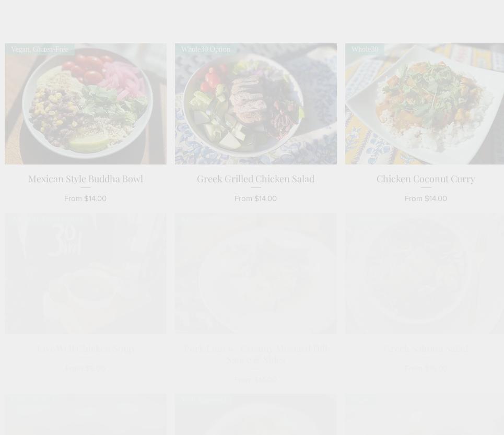The image size is (504, 435).
Task: Click the Chicken Coconut Curry title
Action: coord(426,179)
